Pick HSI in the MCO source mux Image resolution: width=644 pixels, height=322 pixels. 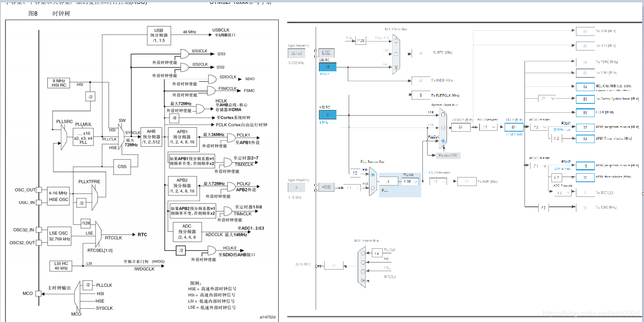363,262
